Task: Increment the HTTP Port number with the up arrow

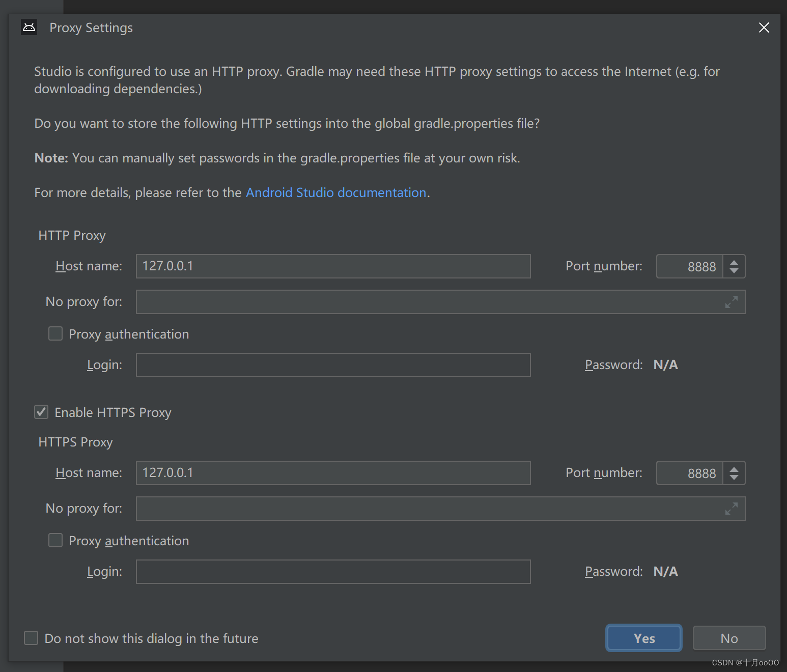Action: click(x=734, y=262)
